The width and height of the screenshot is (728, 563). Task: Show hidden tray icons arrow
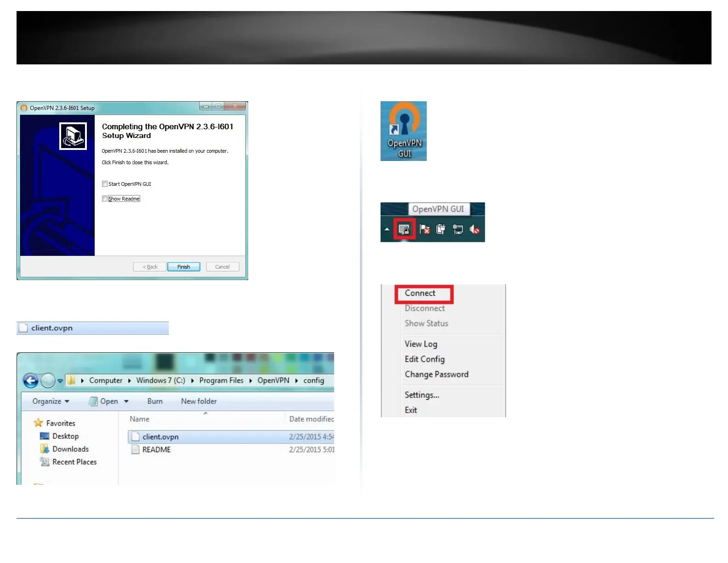pyautogui.click(x=387, y=229)
